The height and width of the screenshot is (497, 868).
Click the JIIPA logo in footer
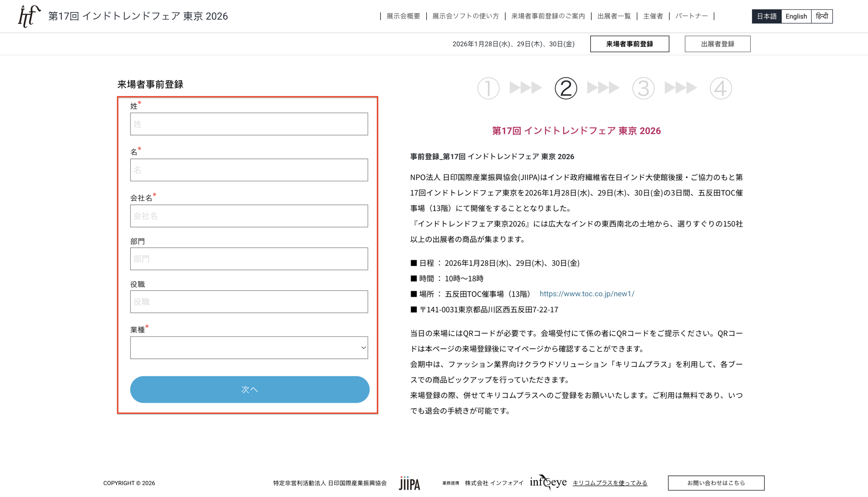[x=409, y=483]
